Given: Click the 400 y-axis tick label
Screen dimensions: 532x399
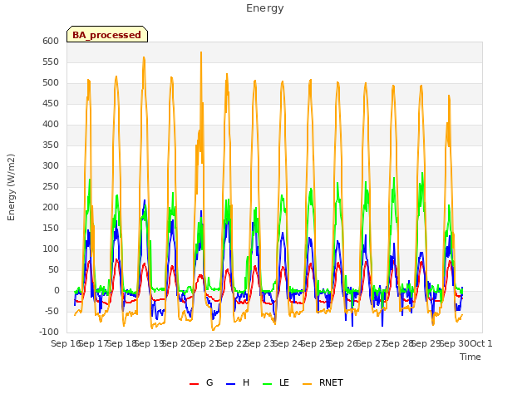Looking at the screenshot, I should click(x=51, y=124).
